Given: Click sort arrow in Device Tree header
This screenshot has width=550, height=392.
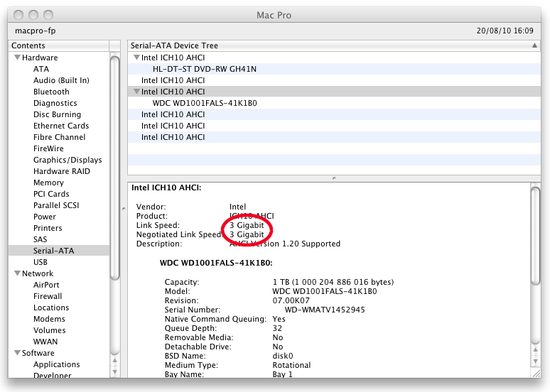Looking at the screenshot, I should tap(535, 45).
